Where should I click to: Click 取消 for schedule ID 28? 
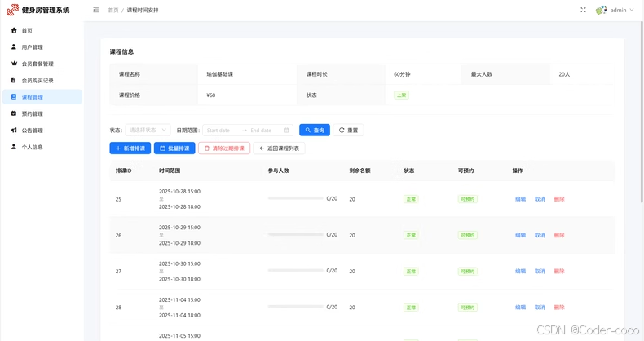tap(540, 308)
